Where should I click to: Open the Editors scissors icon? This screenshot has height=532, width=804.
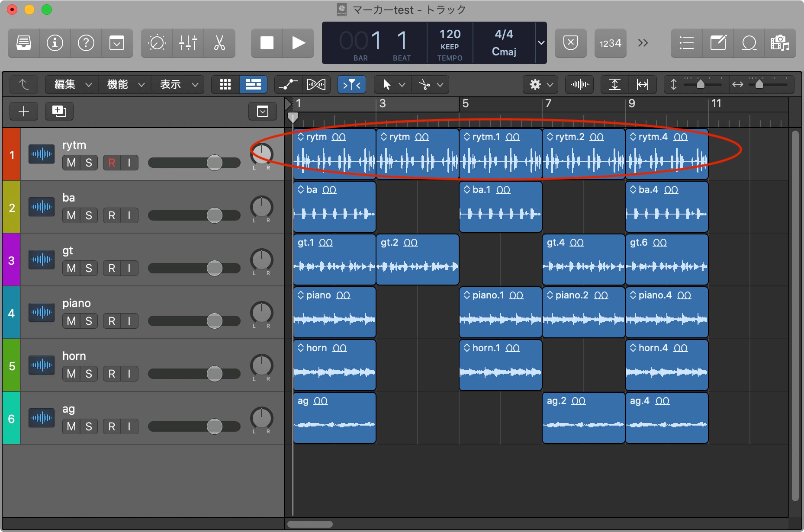pyautogui.click(x=219, y=43)
